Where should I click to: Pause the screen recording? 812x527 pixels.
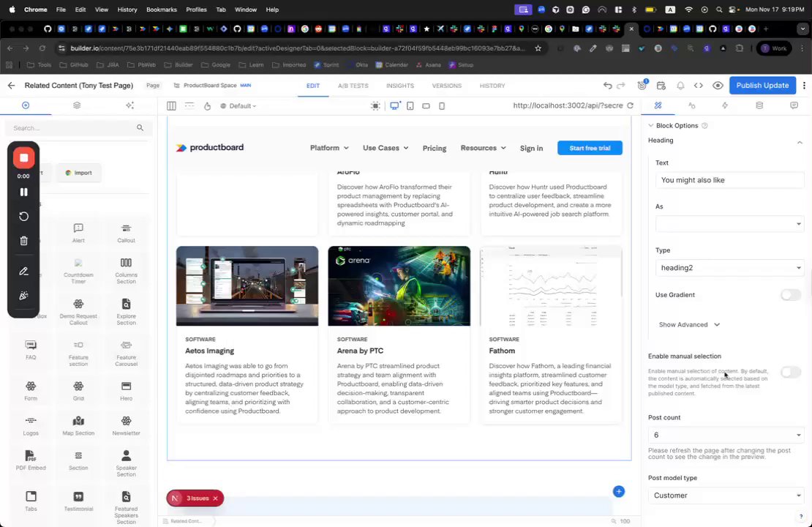tap(24, 193)
